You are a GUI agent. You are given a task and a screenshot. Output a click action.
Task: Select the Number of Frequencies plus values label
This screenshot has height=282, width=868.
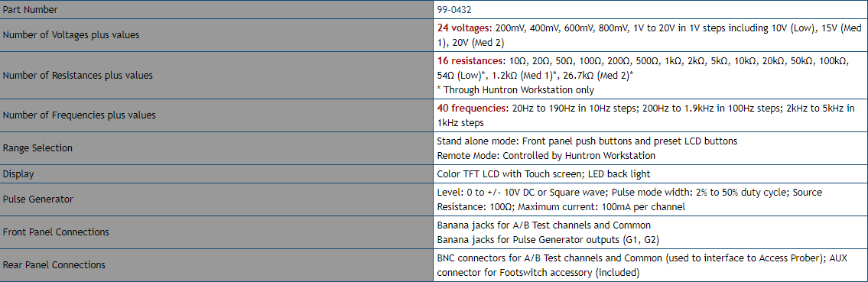pos(80,115)
